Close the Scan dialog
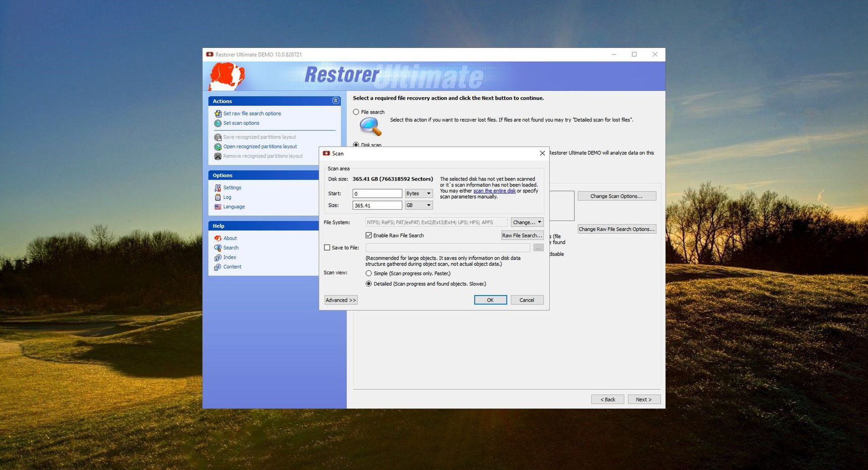Viewport: 868px width, 470px height. point(542,153)
